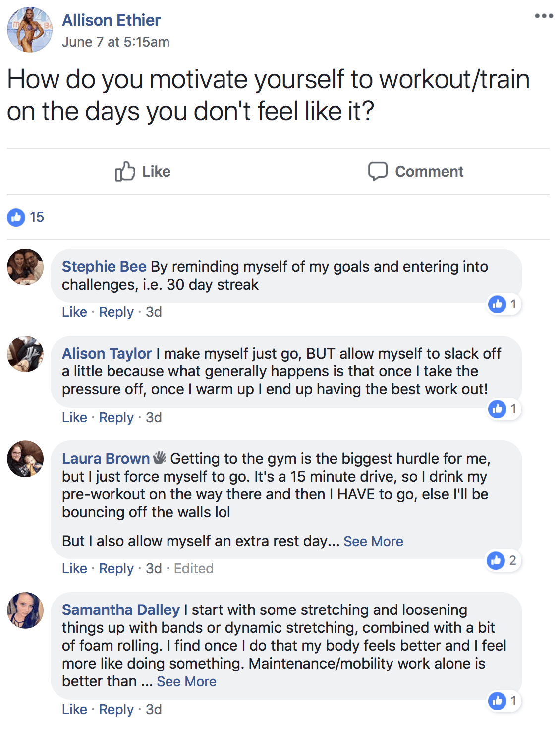Screen dimensions: 560x731
Task: Open the June 7 at 5:15am timestamp
Action: [115, 42]
